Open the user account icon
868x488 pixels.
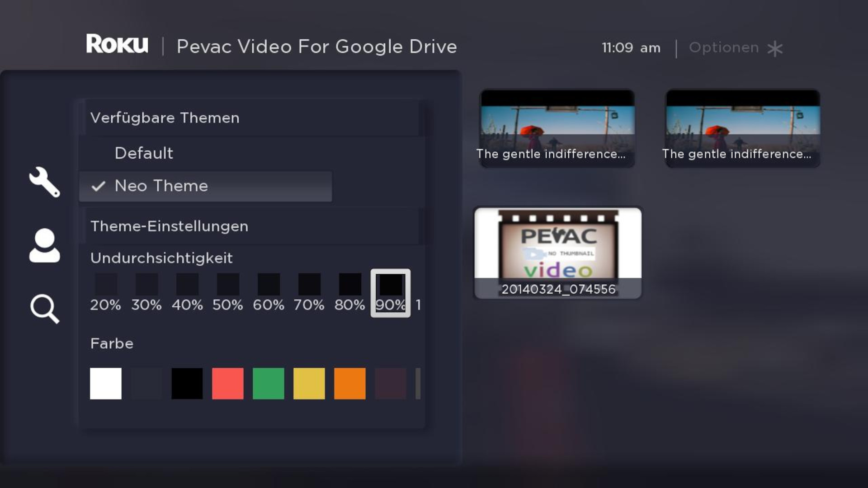pyautogui.click(x=44, y=245)
